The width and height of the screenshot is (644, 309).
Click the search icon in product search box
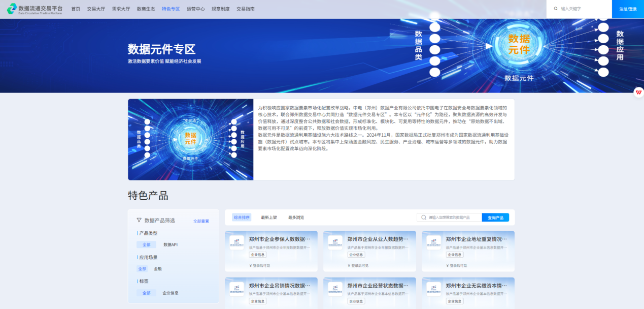pyautogui.click(x=424, y=218)
